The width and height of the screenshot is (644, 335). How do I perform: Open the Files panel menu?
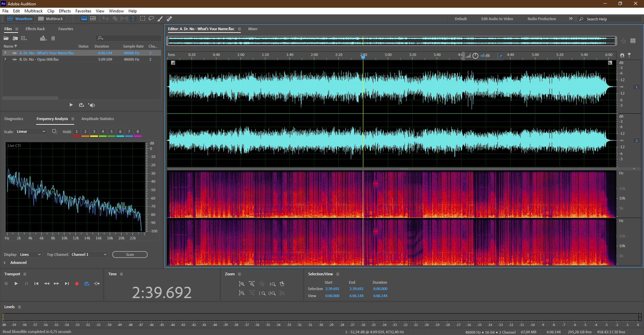point(16,29)
